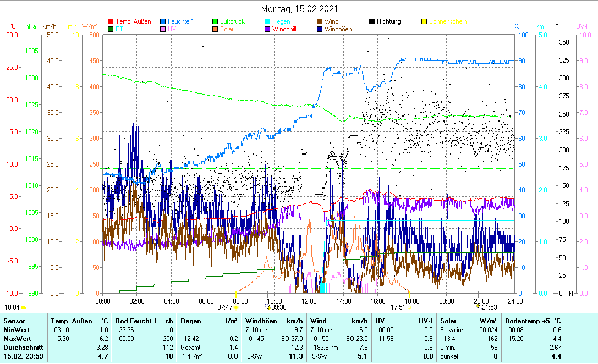Click the dark green ET legend square
Viewport: 598px width, 364px height.
click(111, 29)
